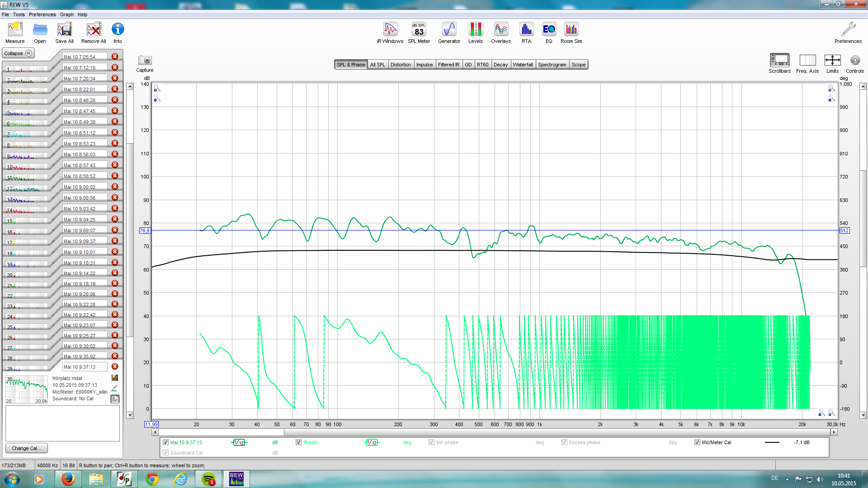Open smoothing selector for SPL trace

click(239, 442)
